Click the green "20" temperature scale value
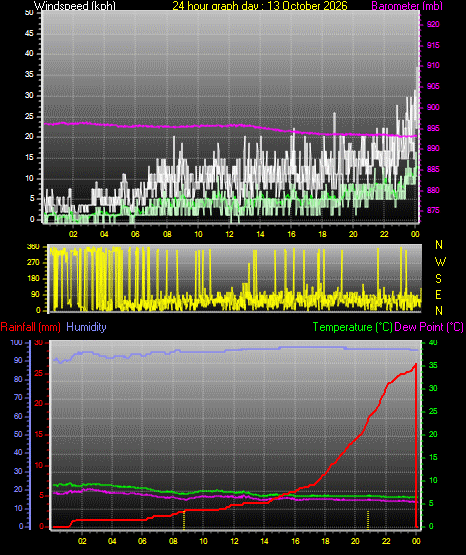The image size is (466, 555). point(433,434)
